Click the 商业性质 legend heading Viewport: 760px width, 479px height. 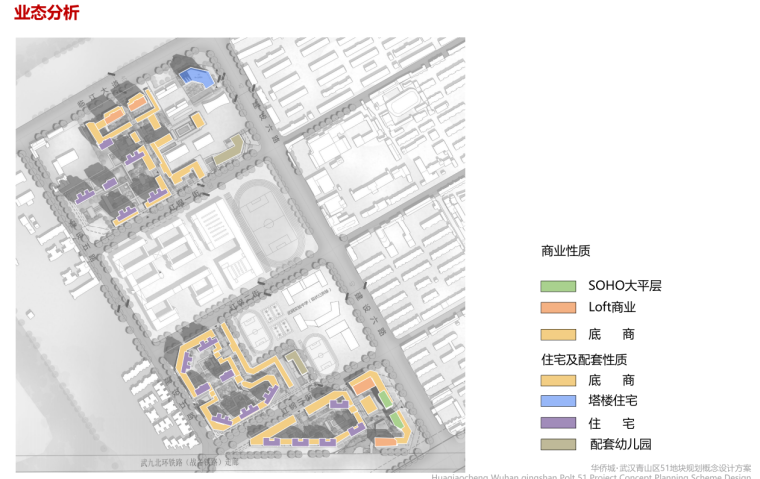(566, 252)
